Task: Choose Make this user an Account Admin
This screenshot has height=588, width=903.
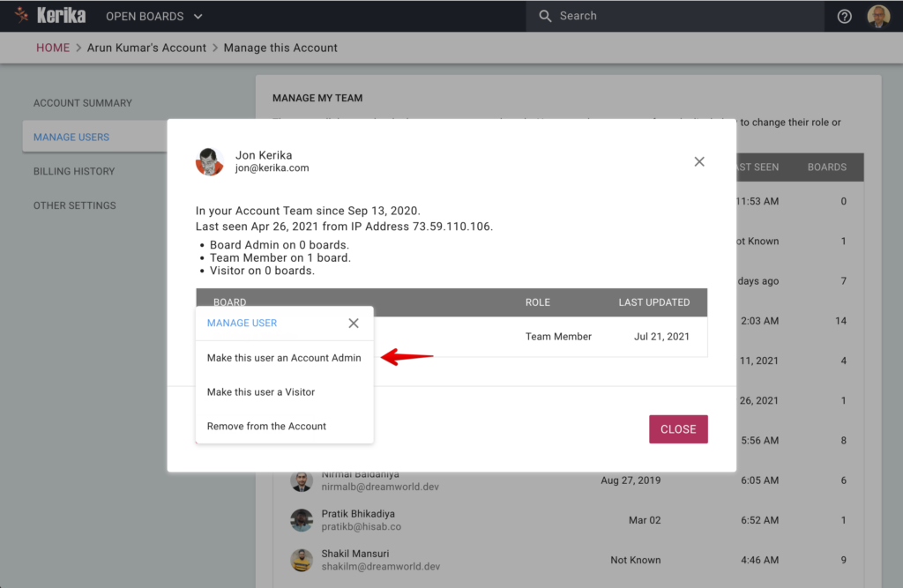Action: [284, 358]
